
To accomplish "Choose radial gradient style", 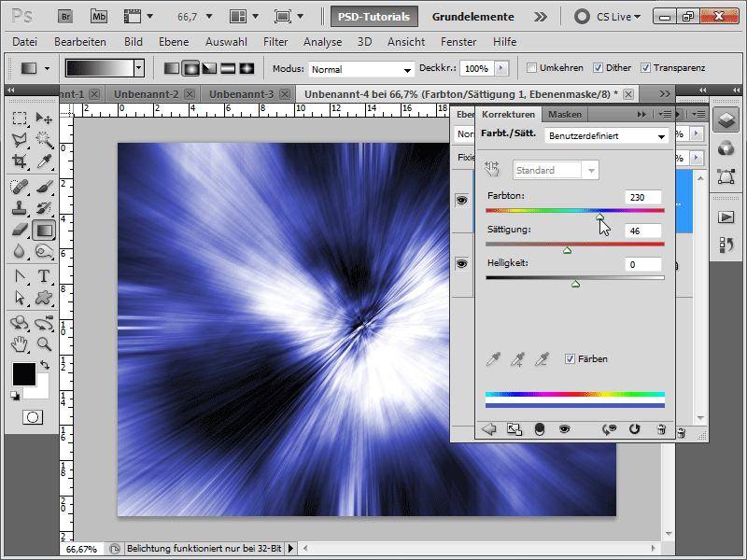I will (x=190, y=68).
